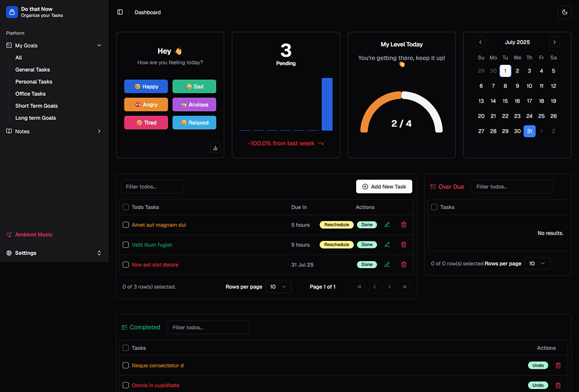Go to next month in calendar

(x=554, y=42)
